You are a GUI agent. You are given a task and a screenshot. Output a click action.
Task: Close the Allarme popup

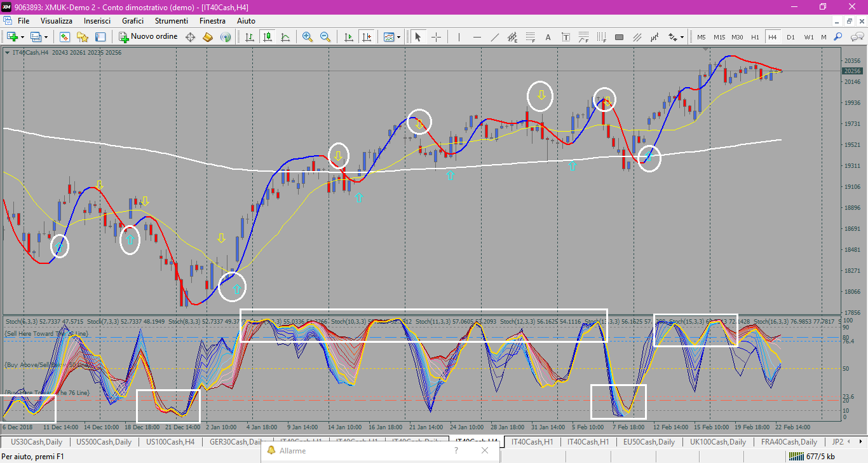point(485,450)
